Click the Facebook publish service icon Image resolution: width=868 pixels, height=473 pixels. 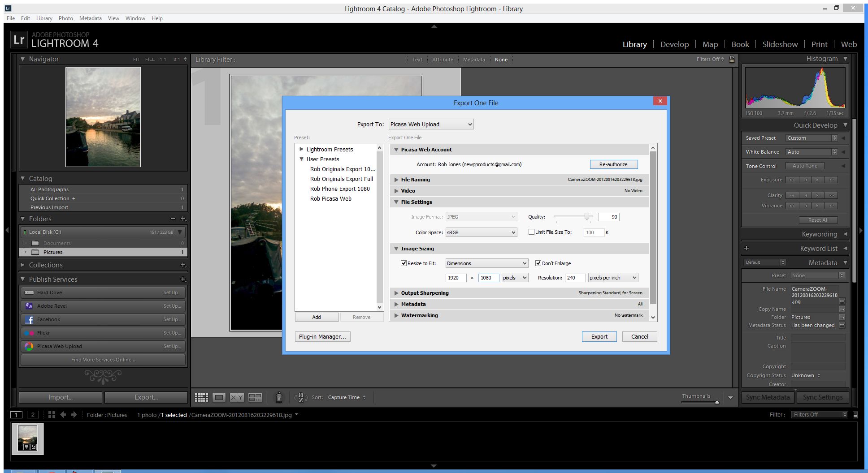(x=29, y=319)
